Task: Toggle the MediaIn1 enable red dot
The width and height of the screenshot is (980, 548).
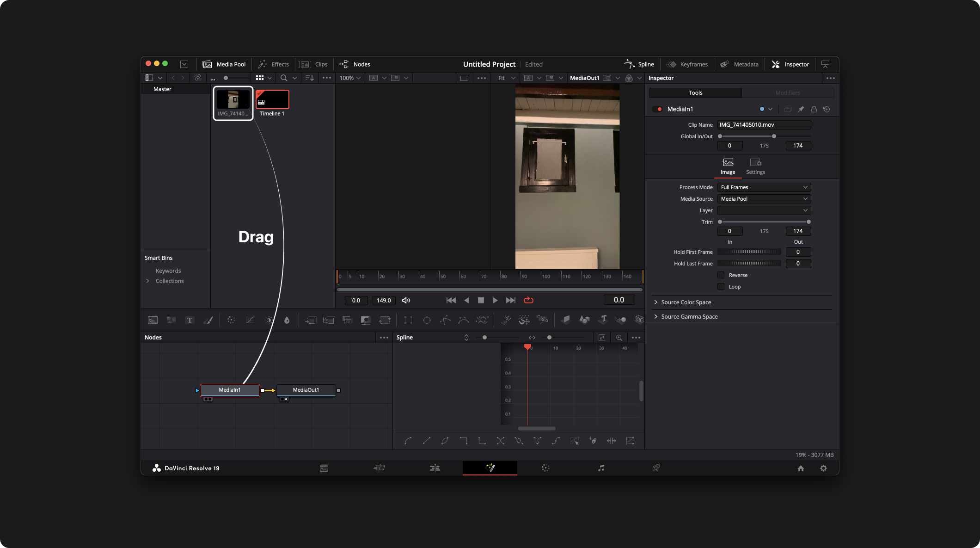Action: pyautogui.click(x=659, y=109)
